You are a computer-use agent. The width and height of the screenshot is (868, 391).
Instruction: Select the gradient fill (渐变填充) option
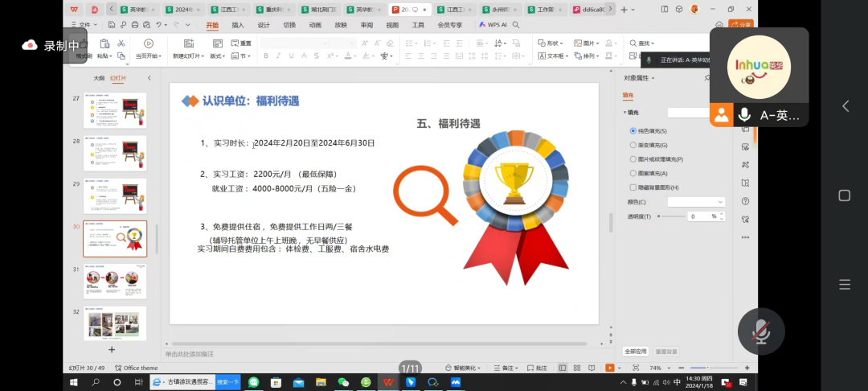pos(633,145)
